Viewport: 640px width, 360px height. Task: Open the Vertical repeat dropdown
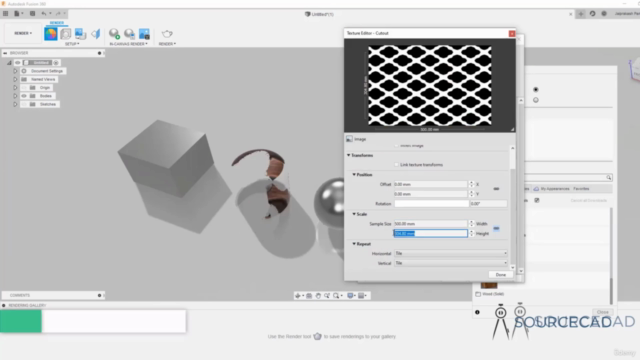[x=451, y=263]
